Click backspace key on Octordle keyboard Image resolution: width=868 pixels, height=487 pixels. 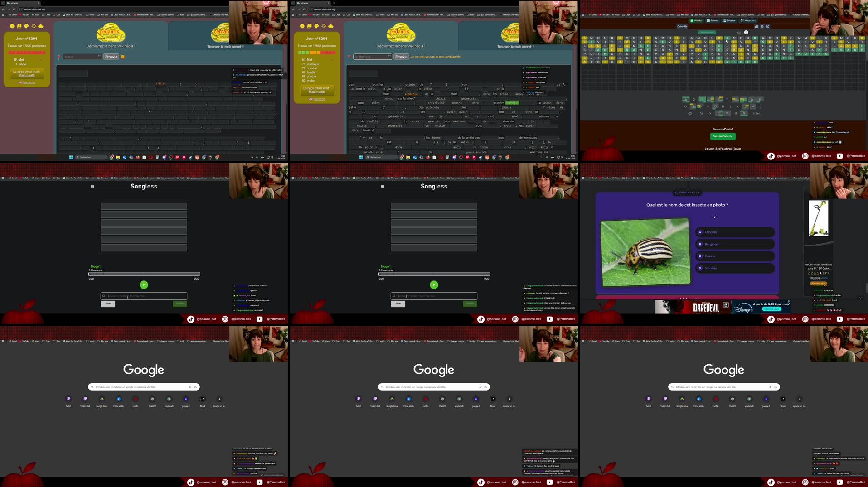[x=690, y=113]
